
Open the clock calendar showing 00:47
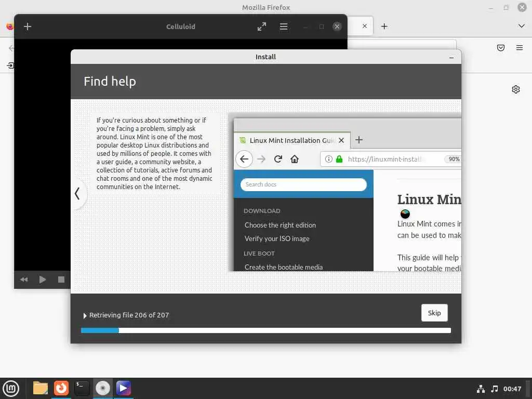click(512, 389)
